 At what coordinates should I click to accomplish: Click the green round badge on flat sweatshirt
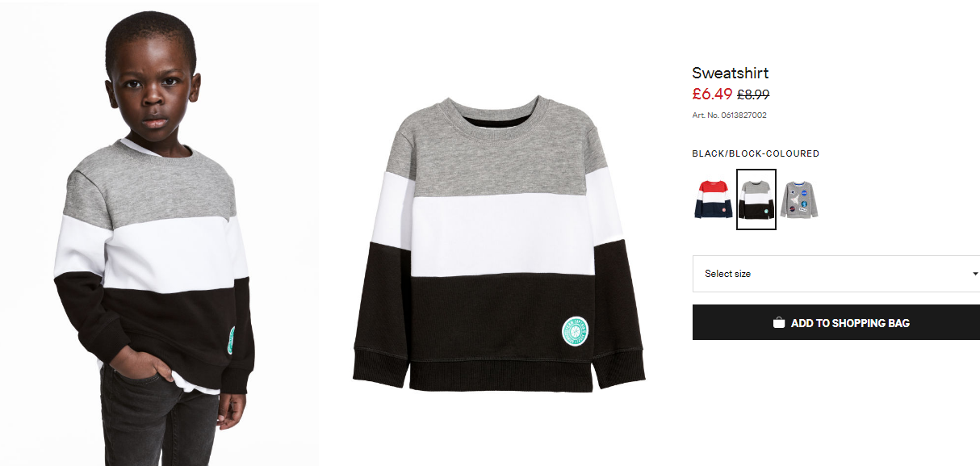pos(575,331)
